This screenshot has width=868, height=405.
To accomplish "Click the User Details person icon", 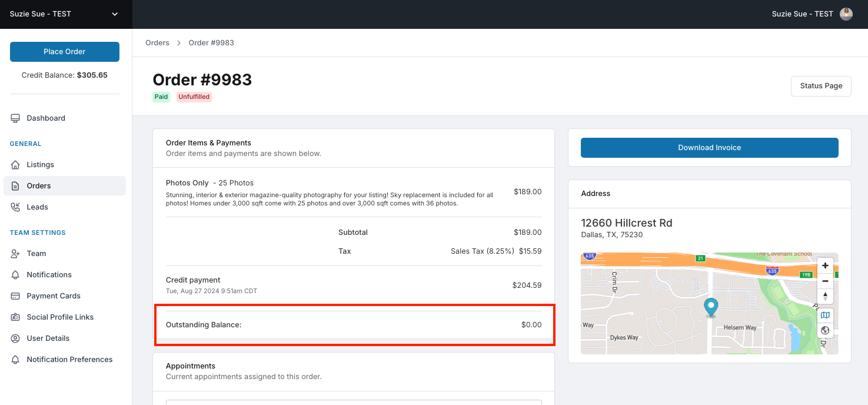I will tap(15, 338).
